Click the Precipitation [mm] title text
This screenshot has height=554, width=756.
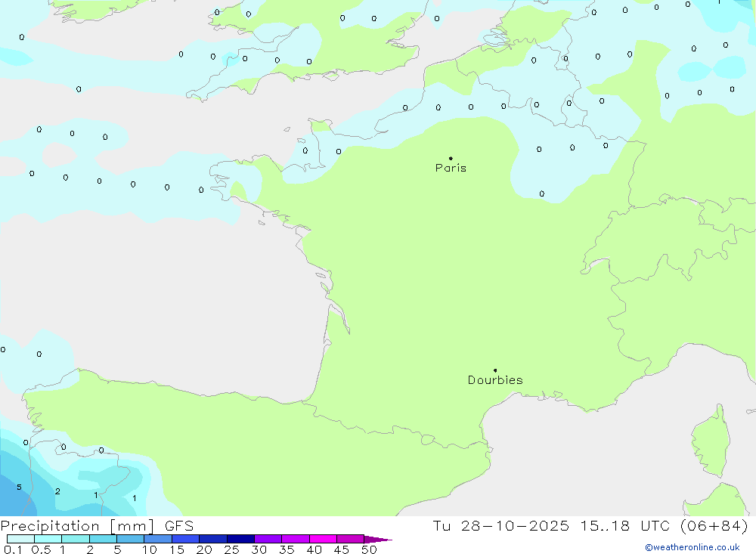(77, 526)
